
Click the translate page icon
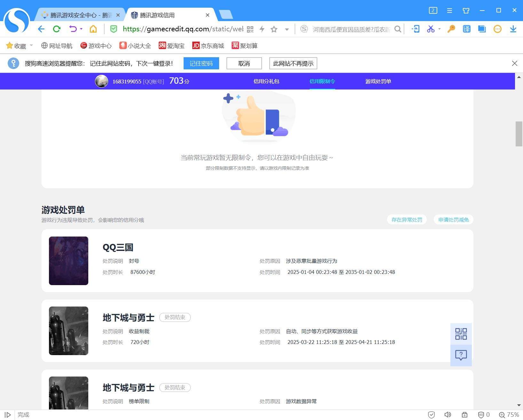pyautogui.click(x=467, y=29)
